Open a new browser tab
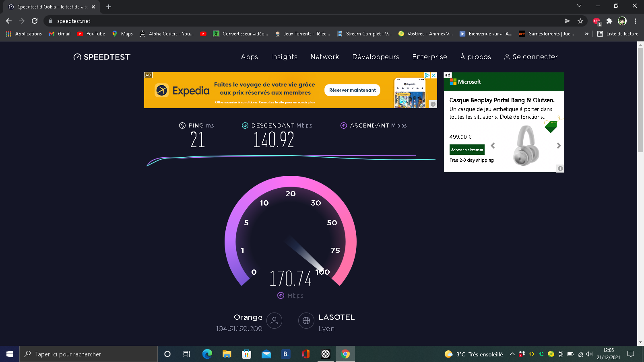644x362 pixels. 109,7
